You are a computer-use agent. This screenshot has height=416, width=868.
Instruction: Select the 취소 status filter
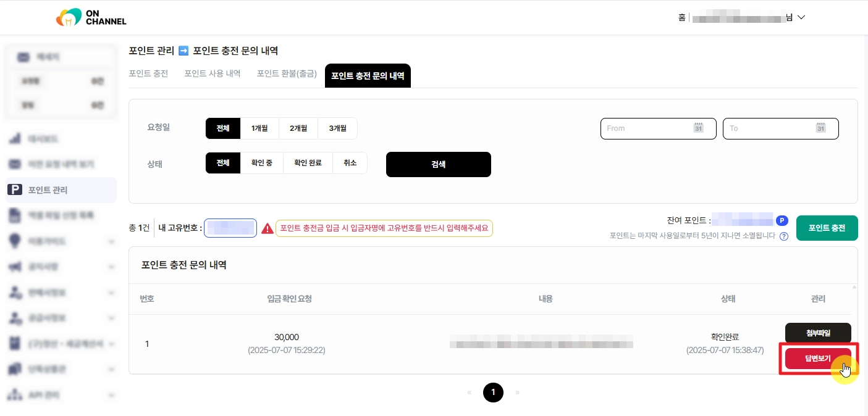pyautogui.click(x=350, y=163)
